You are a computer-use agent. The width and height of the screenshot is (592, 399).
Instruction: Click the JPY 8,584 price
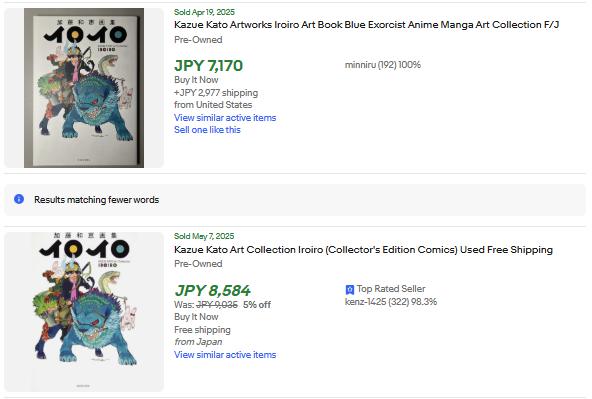tap(212, 291)
